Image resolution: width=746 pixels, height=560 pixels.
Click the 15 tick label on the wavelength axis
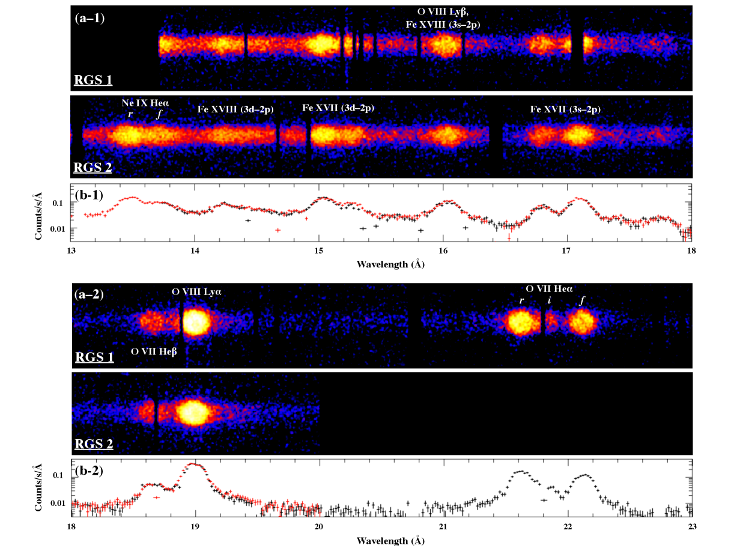tap(319, 249)
